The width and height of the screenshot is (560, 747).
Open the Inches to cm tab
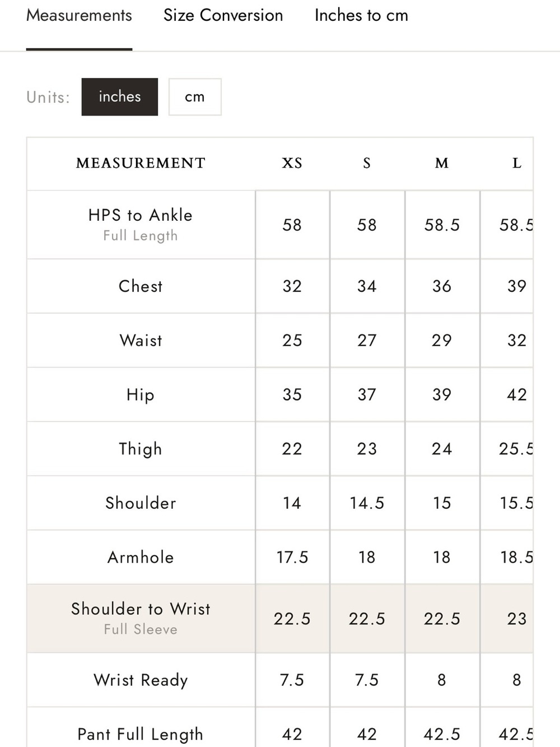point(361,16)
